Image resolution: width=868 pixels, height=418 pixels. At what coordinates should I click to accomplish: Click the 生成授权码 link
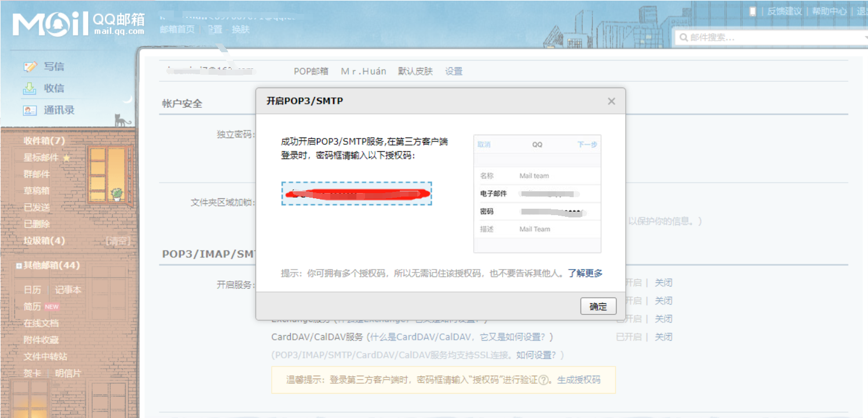[x=579, y=380]
